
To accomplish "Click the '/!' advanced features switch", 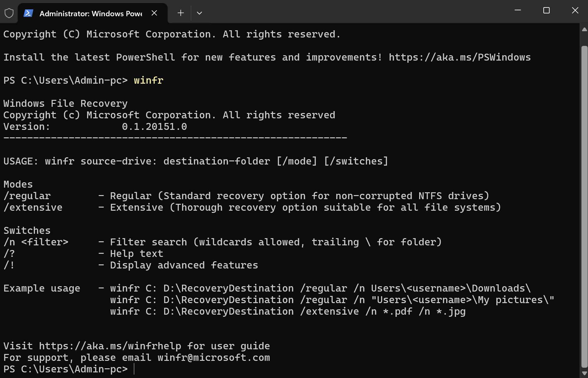I will [9, 265].
